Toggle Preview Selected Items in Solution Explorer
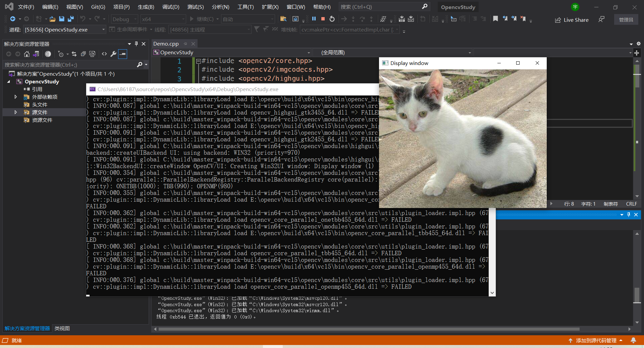The width and height of the screenshot is (644, 348). (123, 54)
